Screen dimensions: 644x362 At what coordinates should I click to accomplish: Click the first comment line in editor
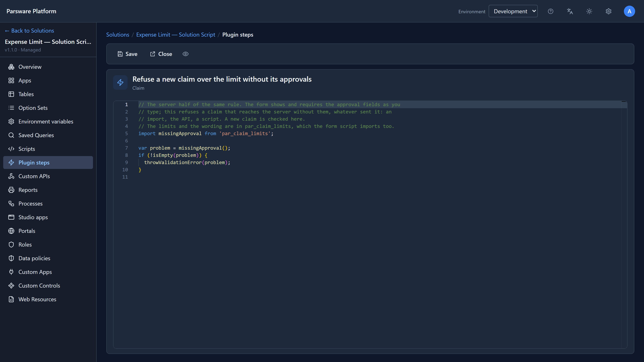[269, 104]
